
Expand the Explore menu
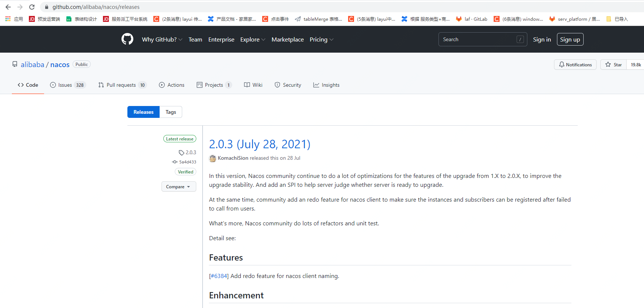pyautogui.click(x=253, y=39)
